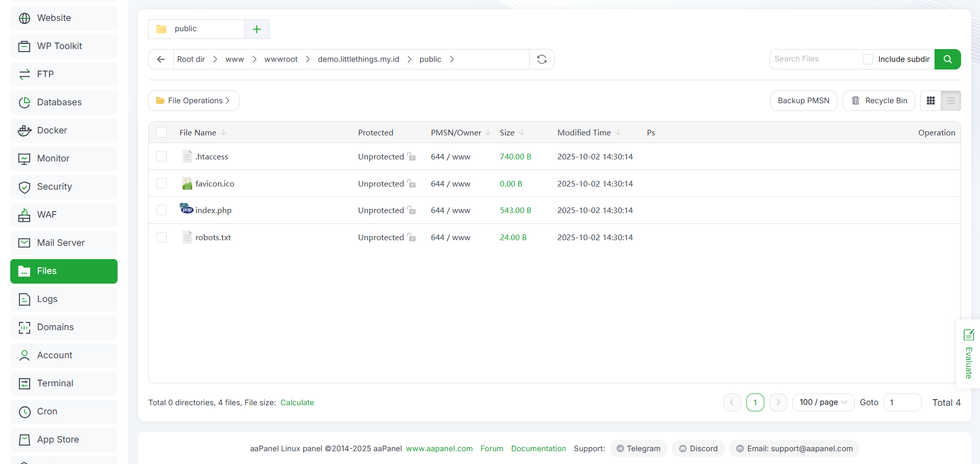Select the public folder tab

coord(196,29)
